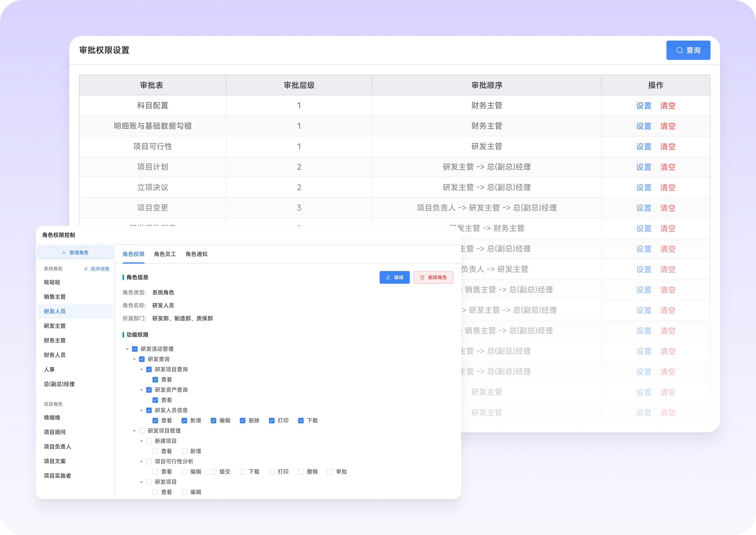Click the plus icon for 新增角色
Screen dimensions: 756x535
(64, 253)
